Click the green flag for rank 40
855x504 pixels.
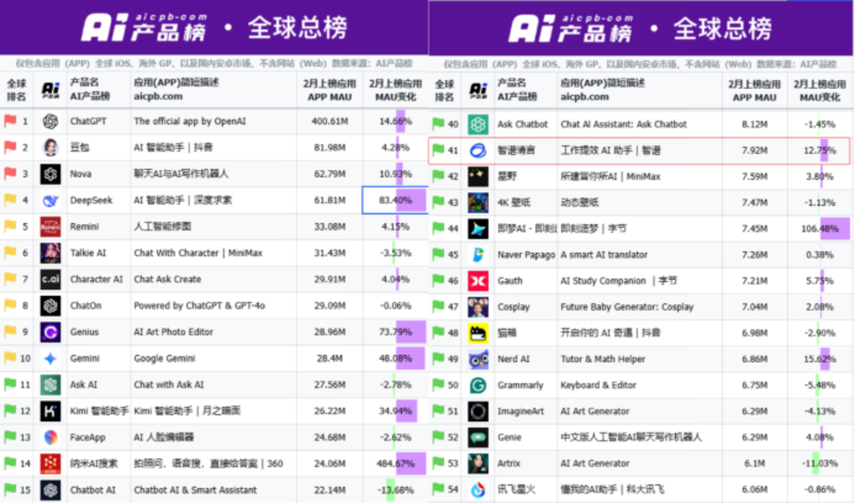[x=438, y=124]
